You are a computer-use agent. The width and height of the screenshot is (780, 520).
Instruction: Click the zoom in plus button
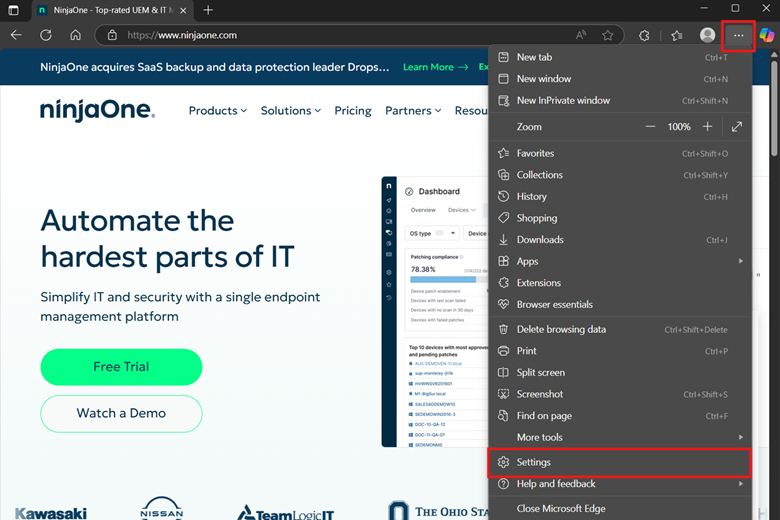coord(708,127)
